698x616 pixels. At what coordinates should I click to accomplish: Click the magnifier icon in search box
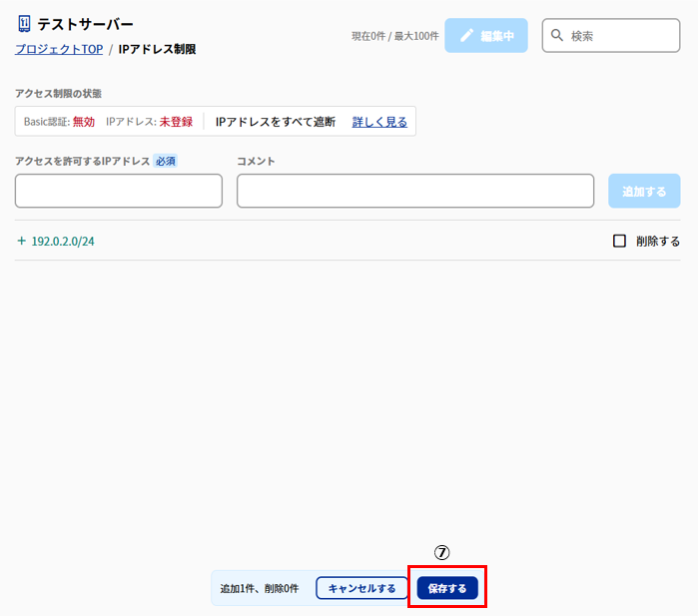pos(557,35)
